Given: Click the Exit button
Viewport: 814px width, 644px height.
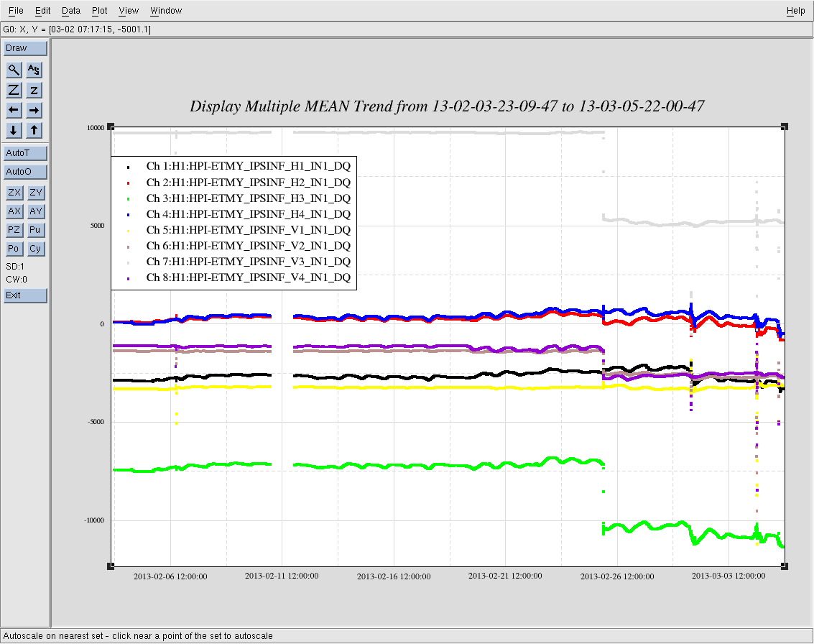Looking at the screenshot, I should pyautogui.click(x=25, y=295).
